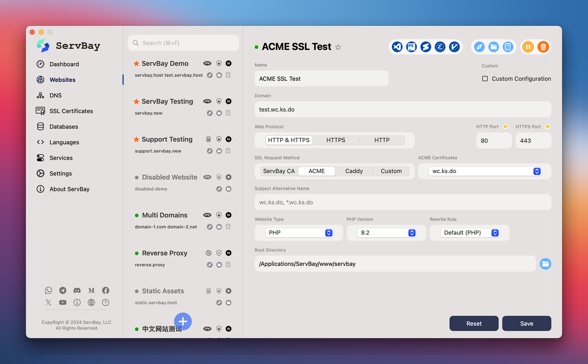Screen dimensions: 588x364
Task: Open the Website Type PHP dropdown
Action: click(299, 233)
